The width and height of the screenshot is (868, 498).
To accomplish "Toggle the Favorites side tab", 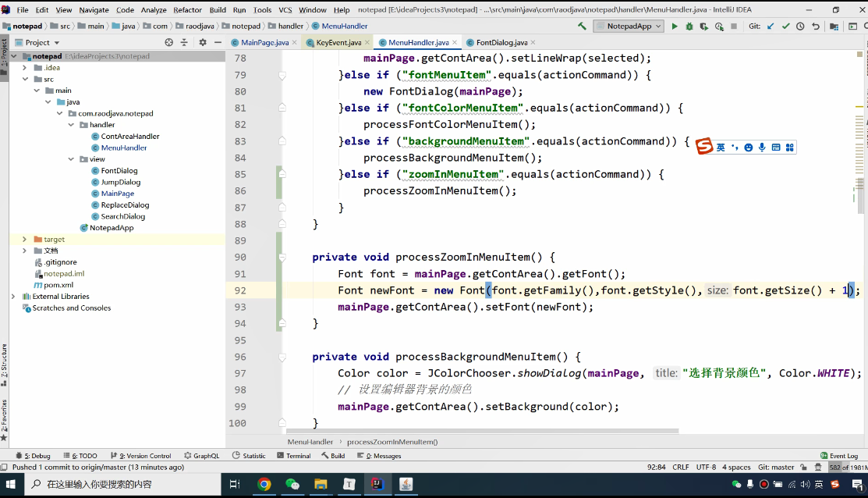I will click(x=4, y=420).
